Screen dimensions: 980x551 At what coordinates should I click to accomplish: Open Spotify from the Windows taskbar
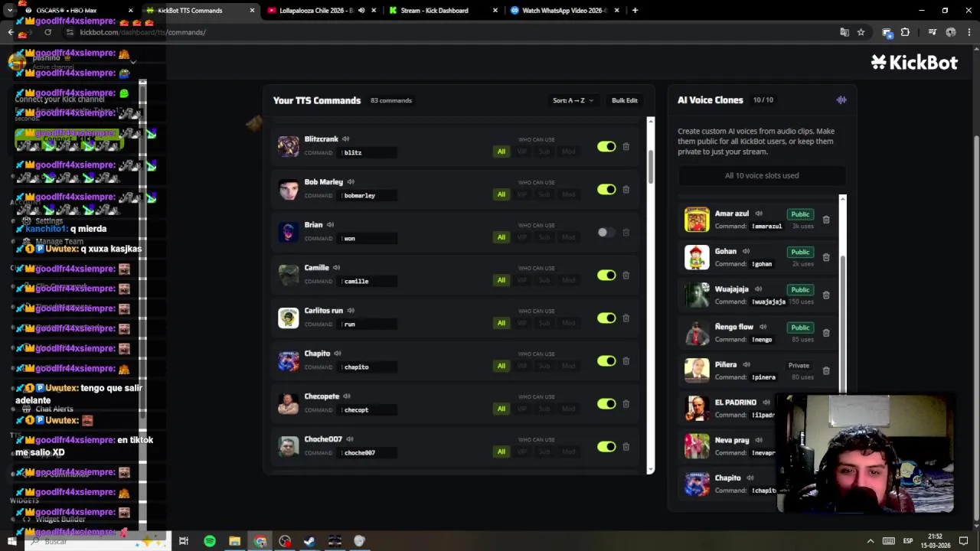209,541
